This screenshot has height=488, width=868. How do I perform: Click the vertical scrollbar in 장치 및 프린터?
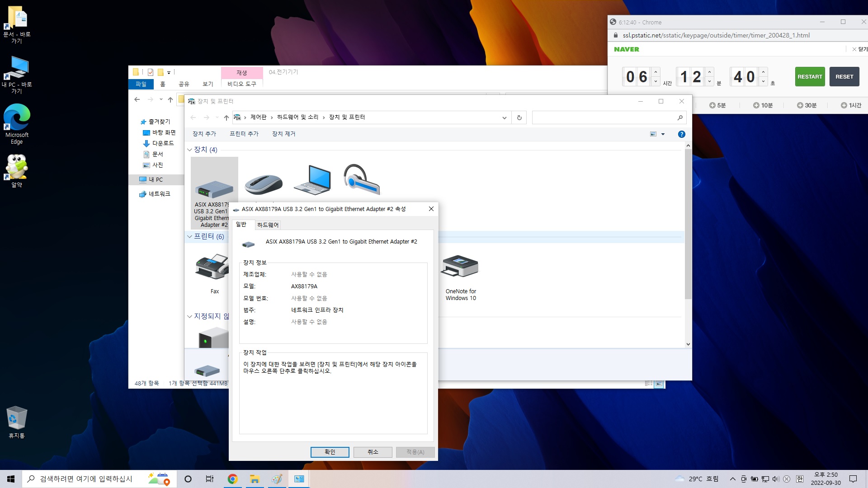[x=688, y=224]
